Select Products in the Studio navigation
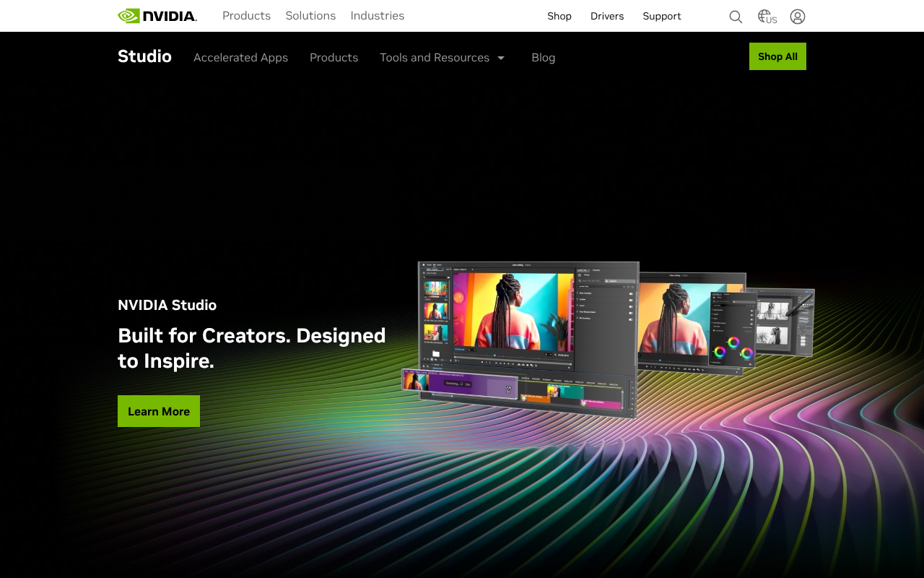The image size is (924, 578). pos(334,57)
